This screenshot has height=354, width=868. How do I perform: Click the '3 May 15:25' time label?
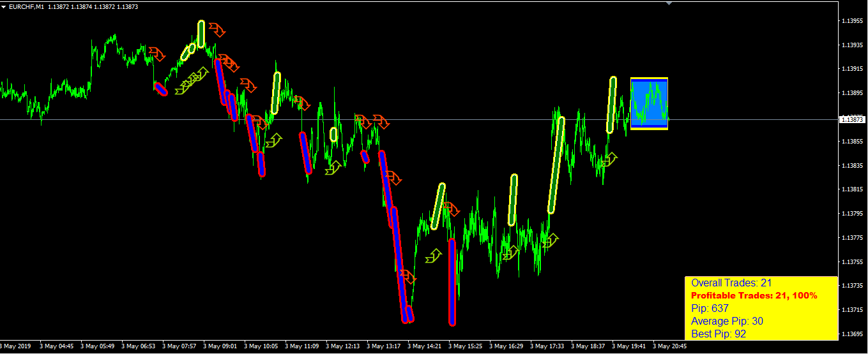[466, 346]
